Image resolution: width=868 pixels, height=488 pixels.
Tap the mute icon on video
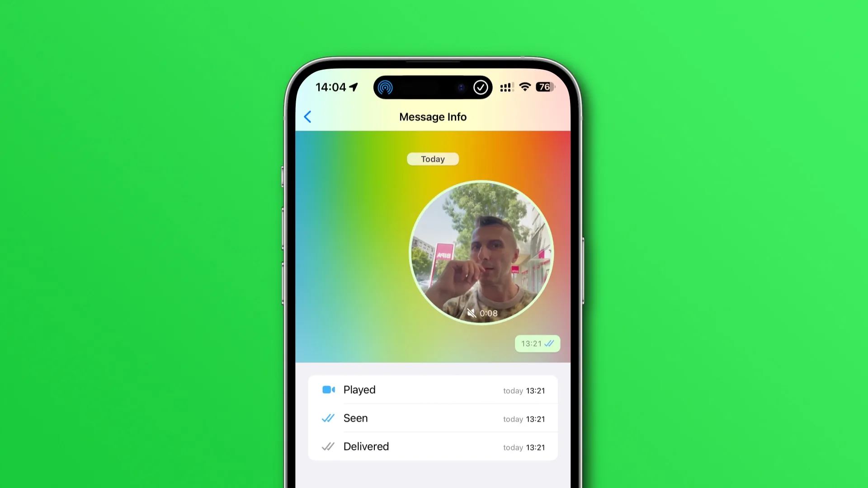[x=472, y=312]
